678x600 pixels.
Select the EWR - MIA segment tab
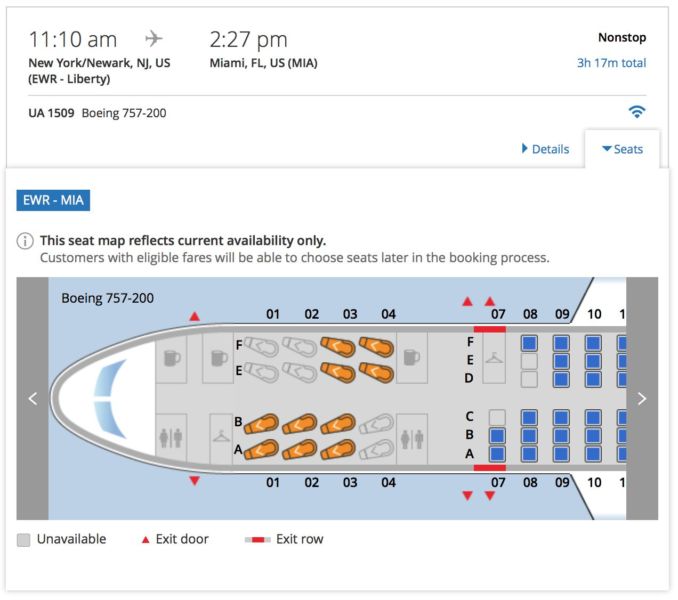(54, 201)
